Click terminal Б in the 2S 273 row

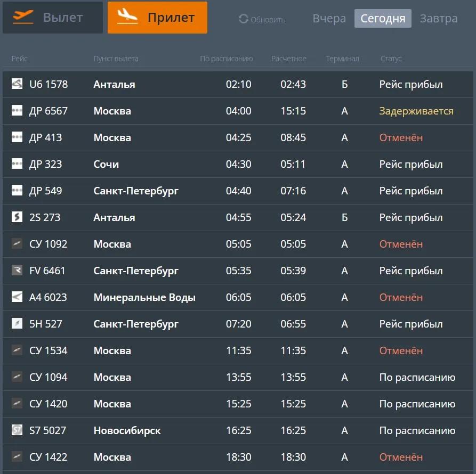(x=344, y=217)
